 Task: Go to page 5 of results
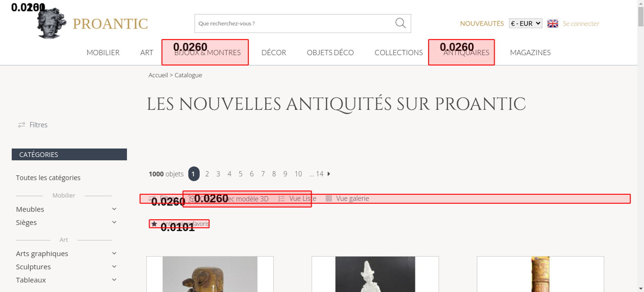click(x=241, y=174)
